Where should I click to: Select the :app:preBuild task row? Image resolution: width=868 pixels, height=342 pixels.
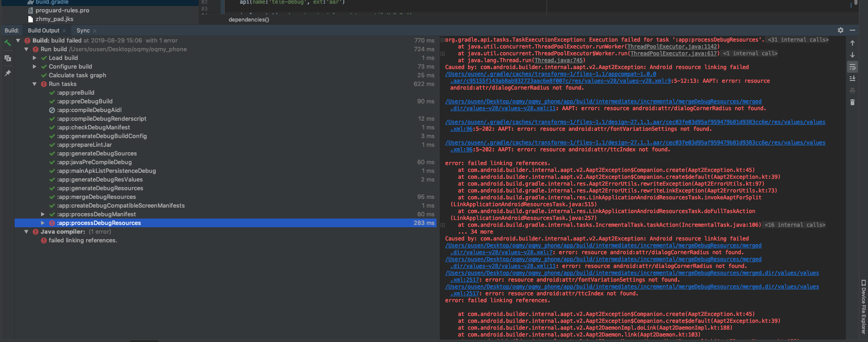tap(225, 93)
